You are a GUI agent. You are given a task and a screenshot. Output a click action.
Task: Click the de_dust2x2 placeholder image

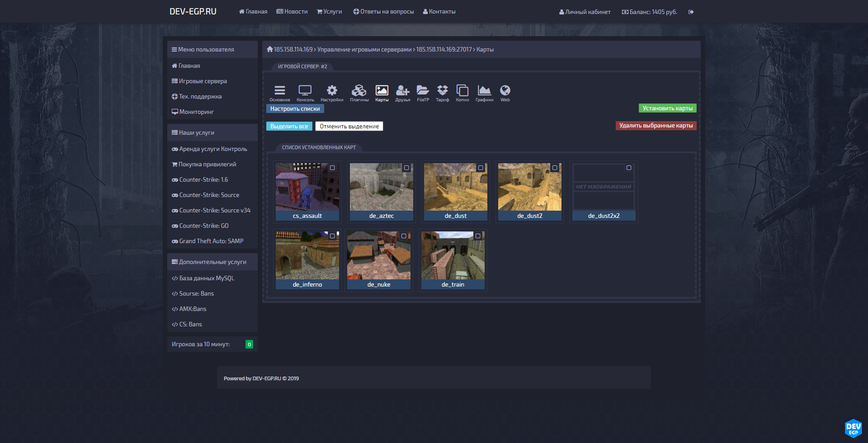pos(604,187)
